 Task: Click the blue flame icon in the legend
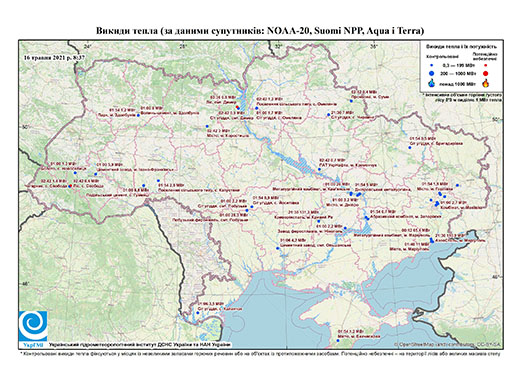(432, 83)
